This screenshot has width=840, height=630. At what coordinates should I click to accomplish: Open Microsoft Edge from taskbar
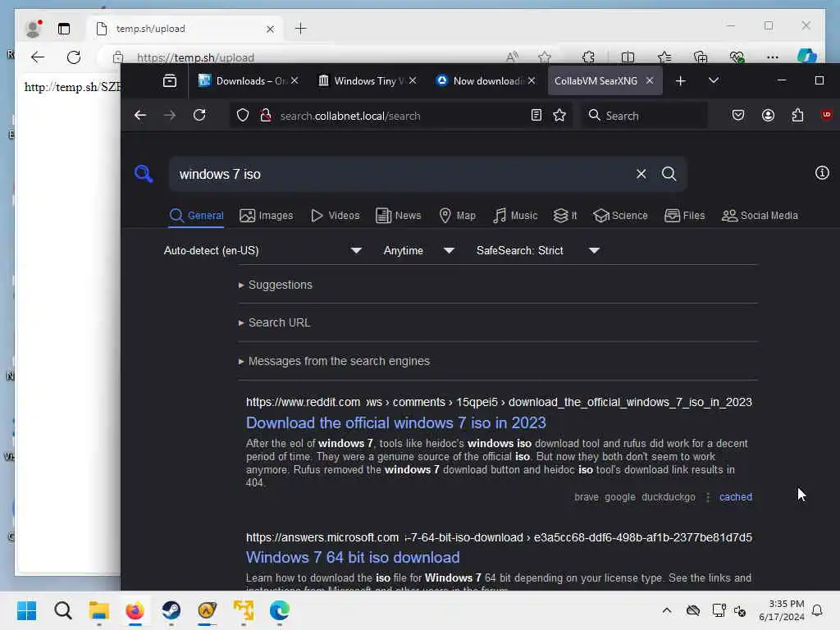coord(279,610)
